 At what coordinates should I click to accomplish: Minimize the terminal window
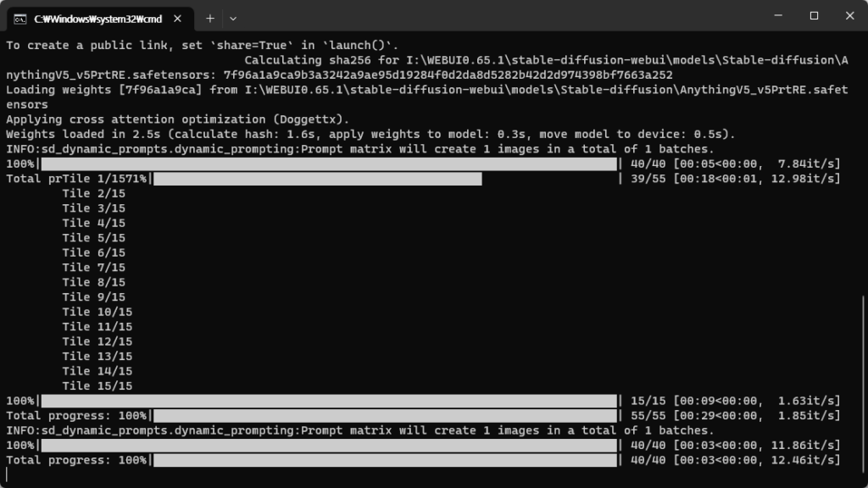pos(778,15)
